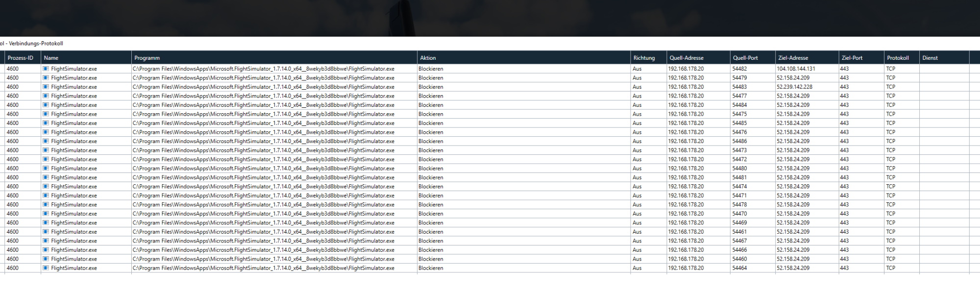Click FlightSimulator.exe name in port 54469 row
Viewport: 980px width, 294px height.
(74, 223)
